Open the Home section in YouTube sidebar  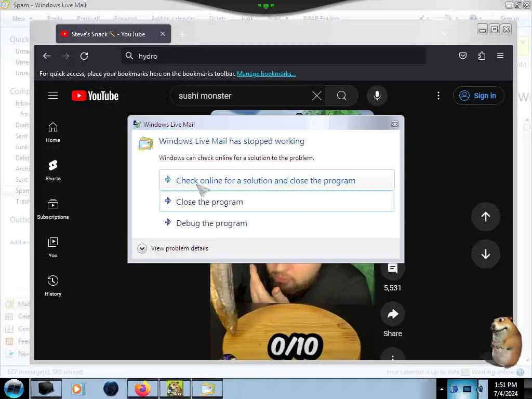(53, 132)
